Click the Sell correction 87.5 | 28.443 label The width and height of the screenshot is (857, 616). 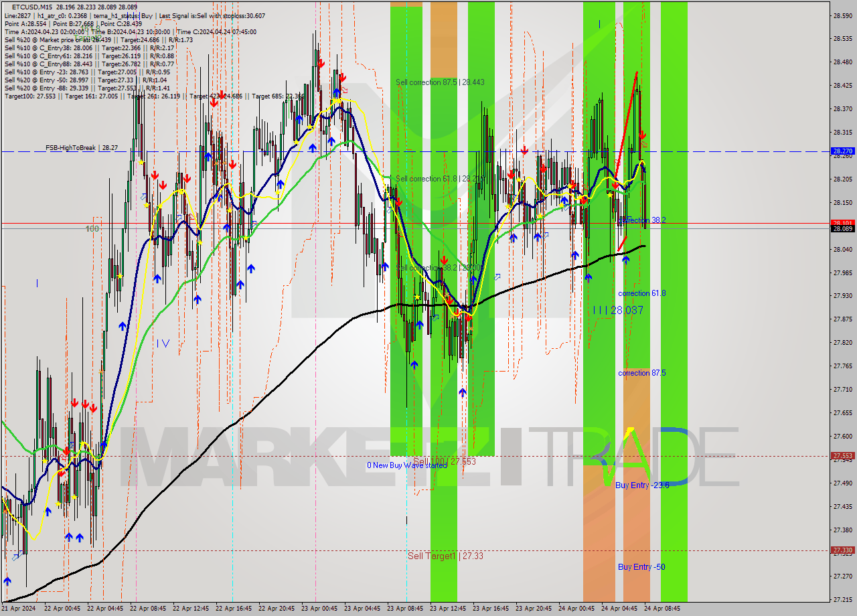point(440,82)
